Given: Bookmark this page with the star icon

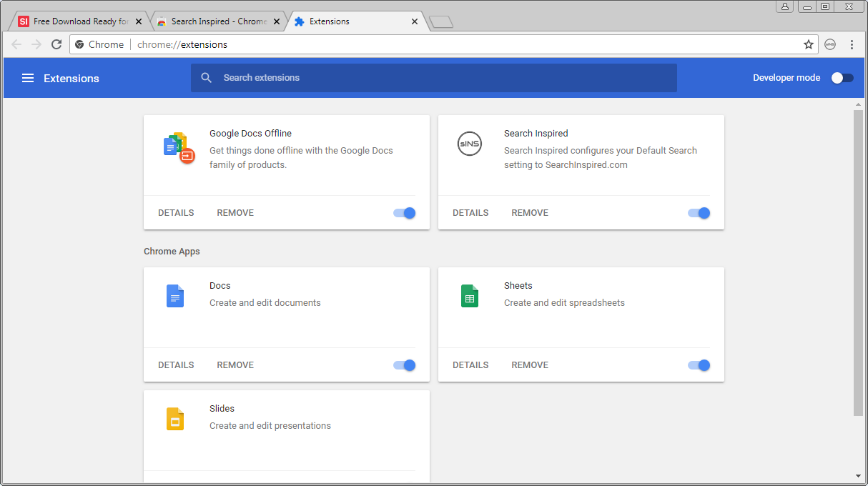Looking at the screenshot, I should (x=809, y=44).
